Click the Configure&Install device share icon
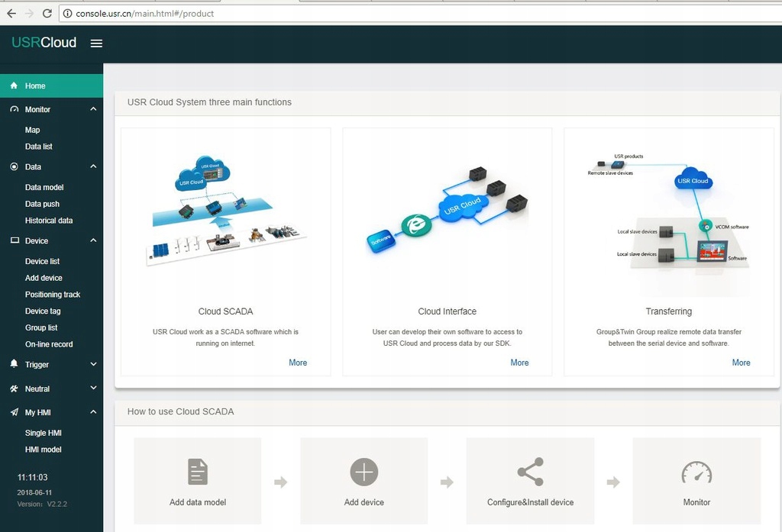This screenshot has height=532, width=782. pyautogui.click(x=531, y=472)
